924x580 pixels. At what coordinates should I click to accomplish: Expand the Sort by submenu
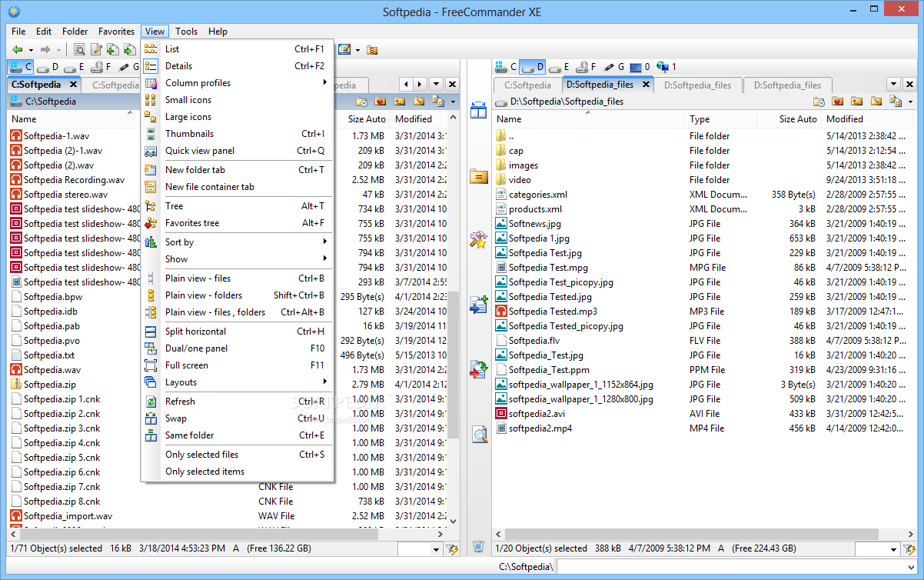pos(238,242)
